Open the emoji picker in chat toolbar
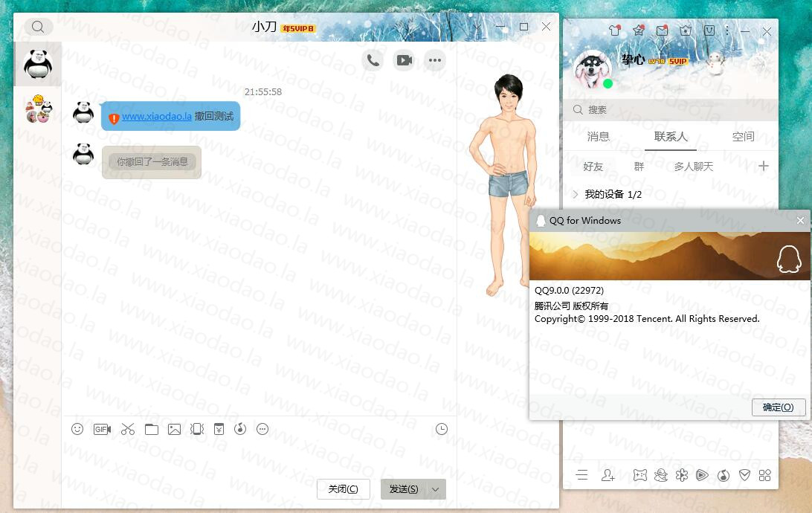This screenshot has width=812, height=513. [x=77, y=429]
